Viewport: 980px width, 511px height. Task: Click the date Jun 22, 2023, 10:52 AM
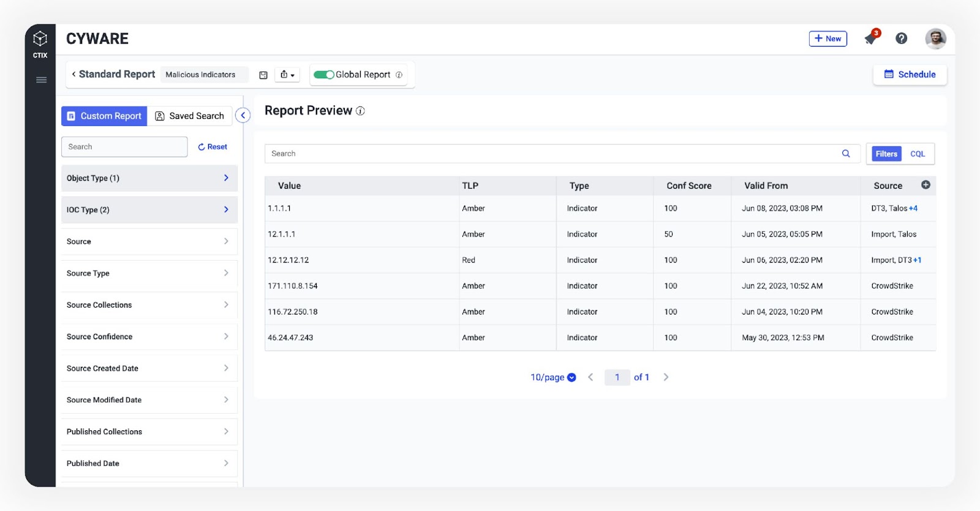[782, 286]
